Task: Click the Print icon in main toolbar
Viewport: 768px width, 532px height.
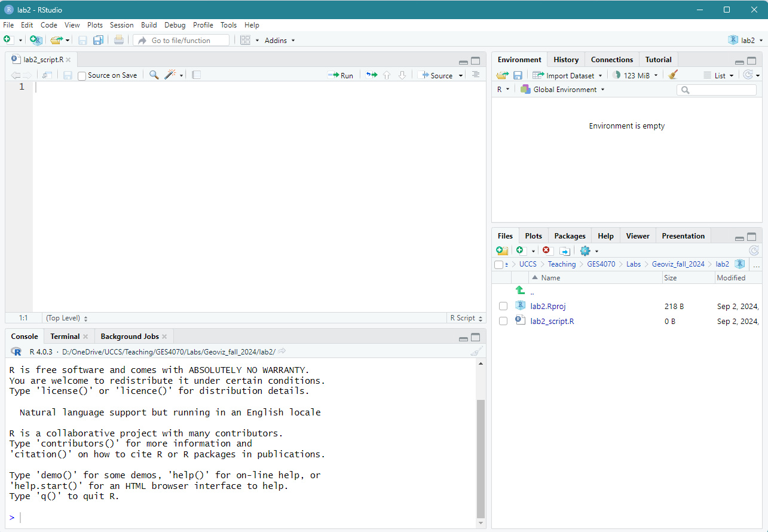Action: [x=119, y=40]
